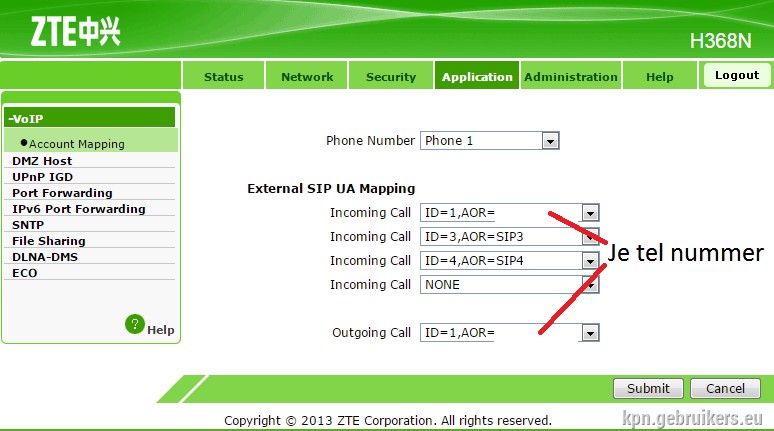The image size is (774, 431).
Task: Open File Sharing settings
Action: 49,241
